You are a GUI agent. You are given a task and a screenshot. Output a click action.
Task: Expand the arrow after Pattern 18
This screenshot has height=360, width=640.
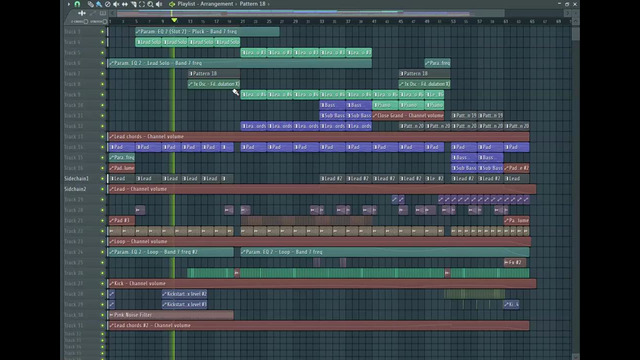269,4
